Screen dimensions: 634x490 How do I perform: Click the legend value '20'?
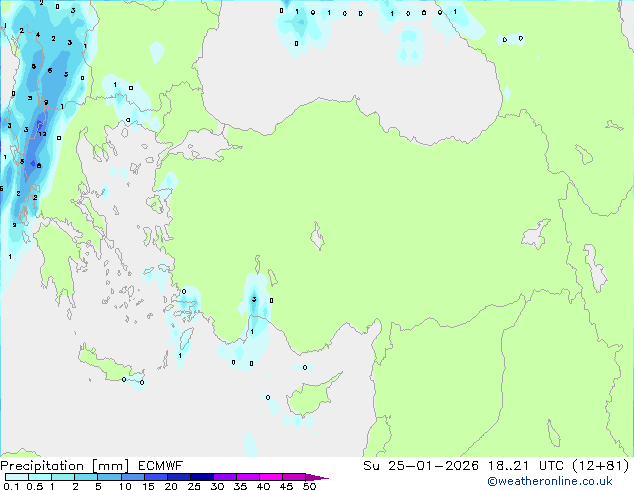[171, 486]
